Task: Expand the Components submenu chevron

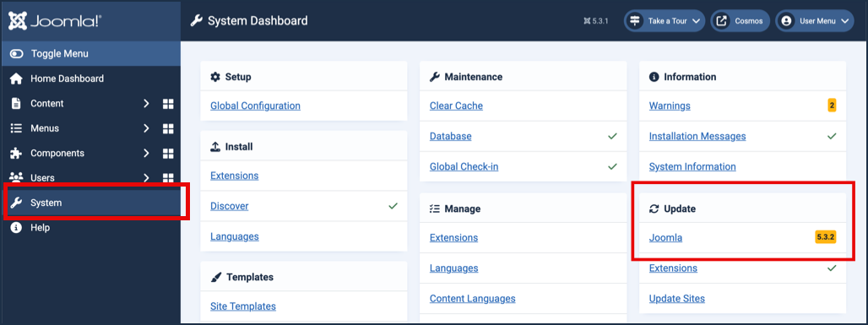Action: pos(146,154)
